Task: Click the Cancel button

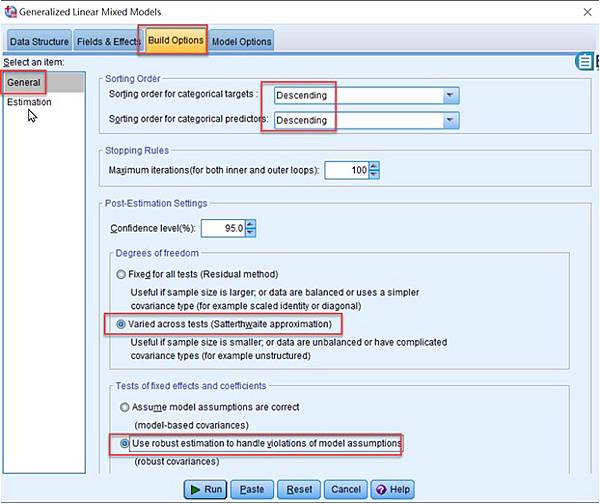Action: pyautogui.click(x=346, y=489)
